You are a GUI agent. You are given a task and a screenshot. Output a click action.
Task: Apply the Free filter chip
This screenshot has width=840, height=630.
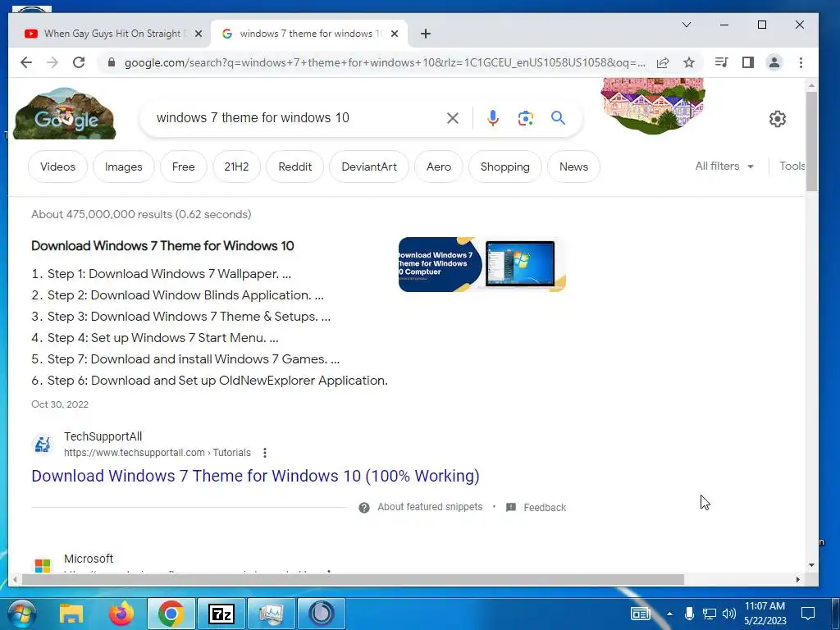183,167
